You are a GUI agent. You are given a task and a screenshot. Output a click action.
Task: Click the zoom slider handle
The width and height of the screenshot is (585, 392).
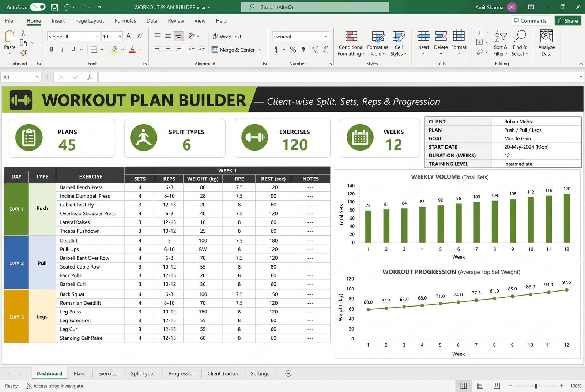(536, 386)
